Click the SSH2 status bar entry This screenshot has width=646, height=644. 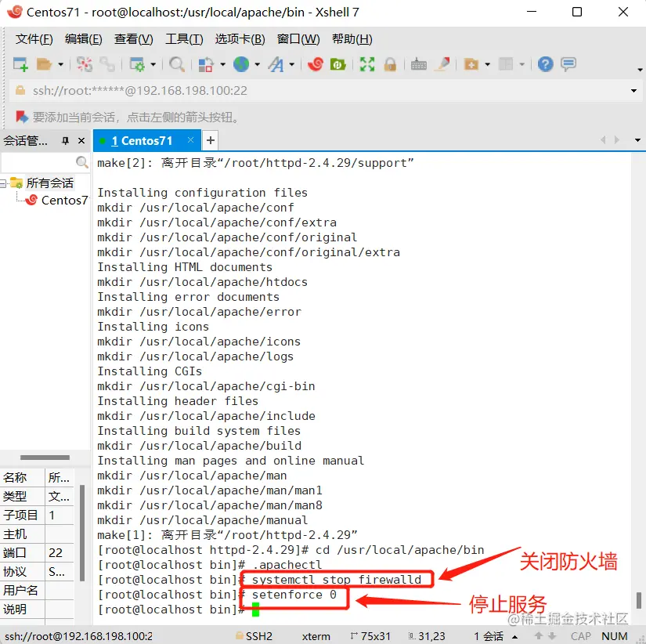tap(254, 636)
